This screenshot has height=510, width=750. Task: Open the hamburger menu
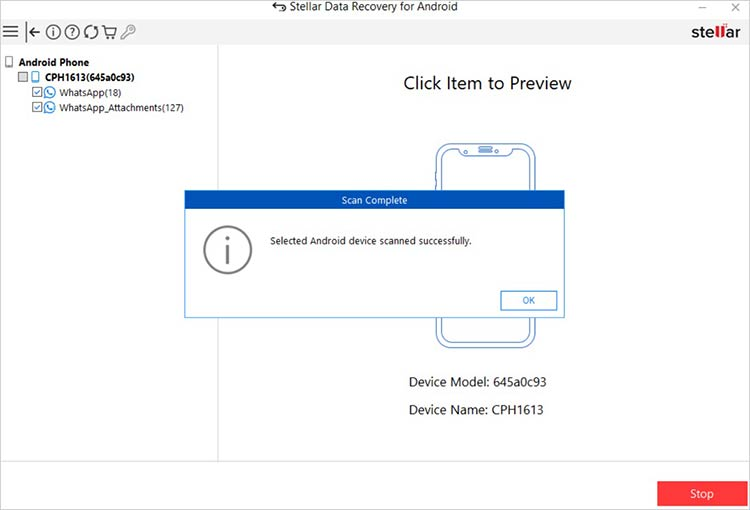click(10, 32)
